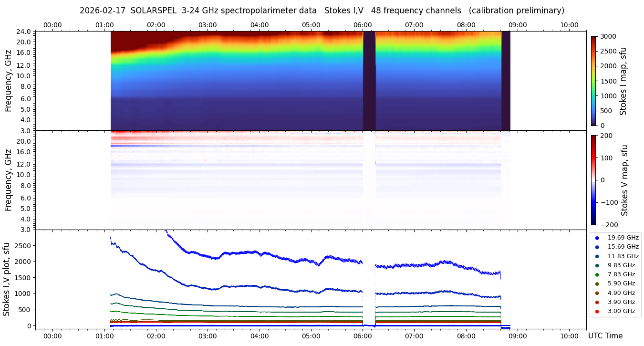This screenshot has height=346, width=644.
Task: Click the 5.90 GHz legend marker dot
Action: click(597, 284)
